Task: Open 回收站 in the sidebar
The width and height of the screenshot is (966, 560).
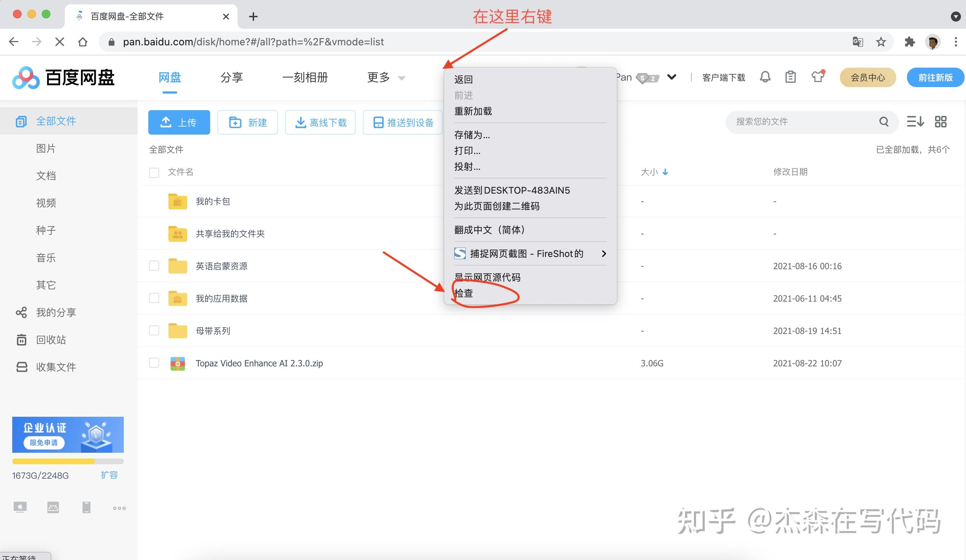Action: (x=51, y=340)
